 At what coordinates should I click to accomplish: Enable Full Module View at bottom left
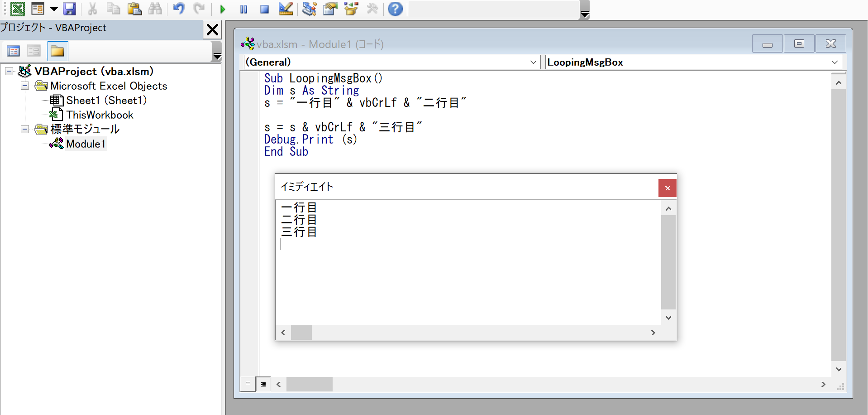(x=263, y=384)
